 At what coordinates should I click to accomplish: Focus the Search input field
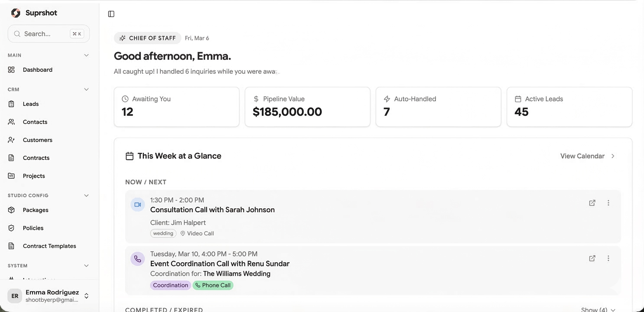[45, 34]
